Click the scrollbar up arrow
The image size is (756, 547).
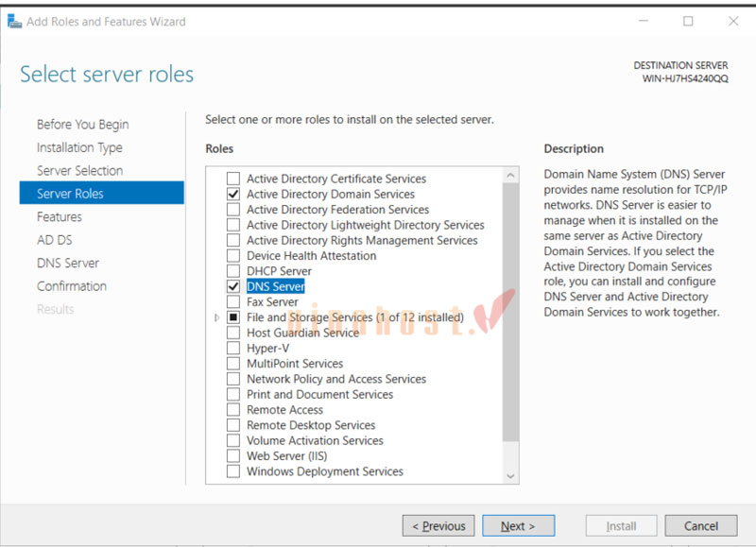511,174
